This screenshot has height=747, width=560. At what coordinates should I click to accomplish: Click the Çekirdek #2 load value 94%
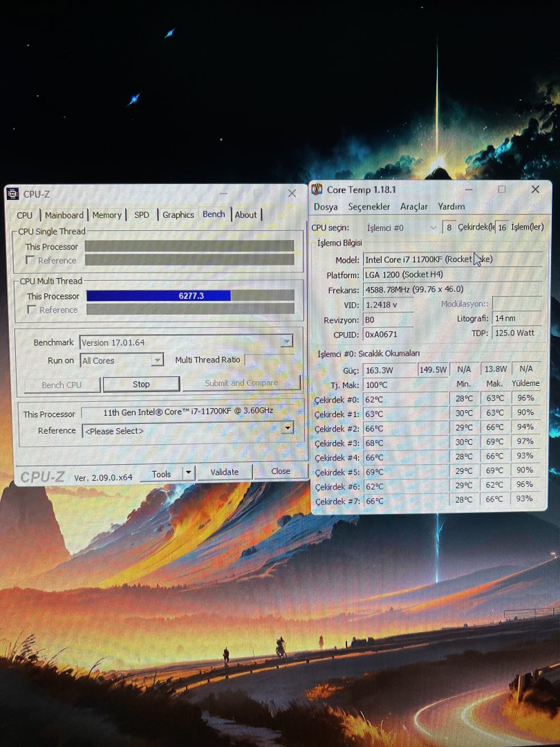tap(525, 427)
